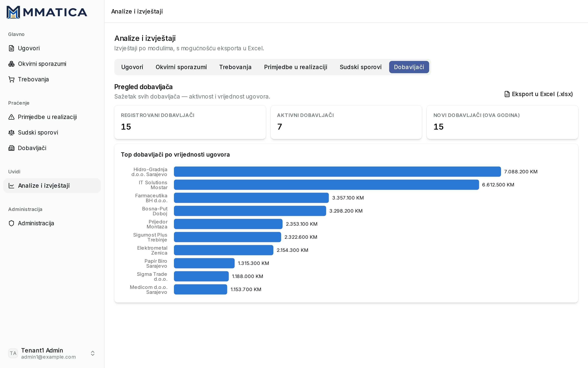Image resolution: width=588 pixels, height=368 pixels.
Task: Click the Primjedbe u realizaciji warning icon
Action: [x=11, y=117]
